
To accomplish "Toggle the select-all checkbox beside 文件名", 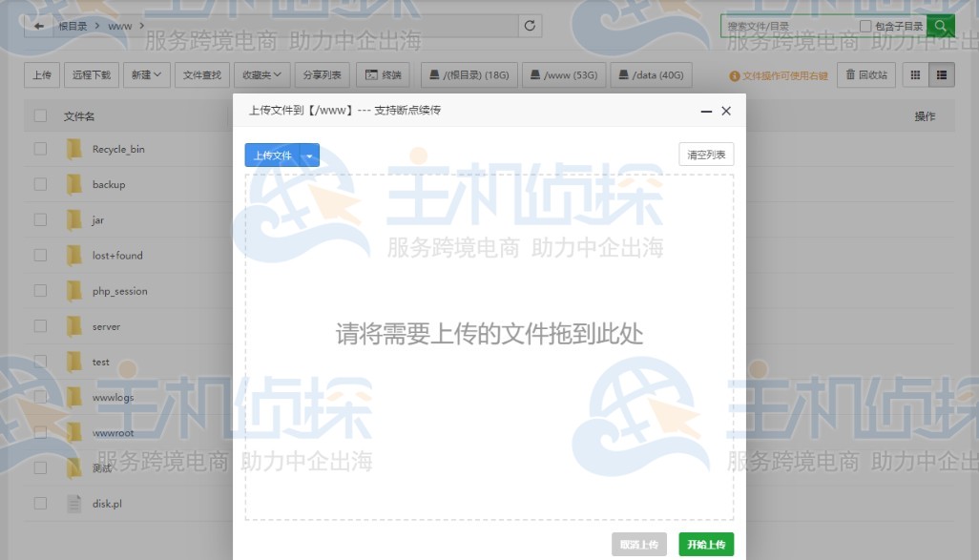I will click(40, 115).
